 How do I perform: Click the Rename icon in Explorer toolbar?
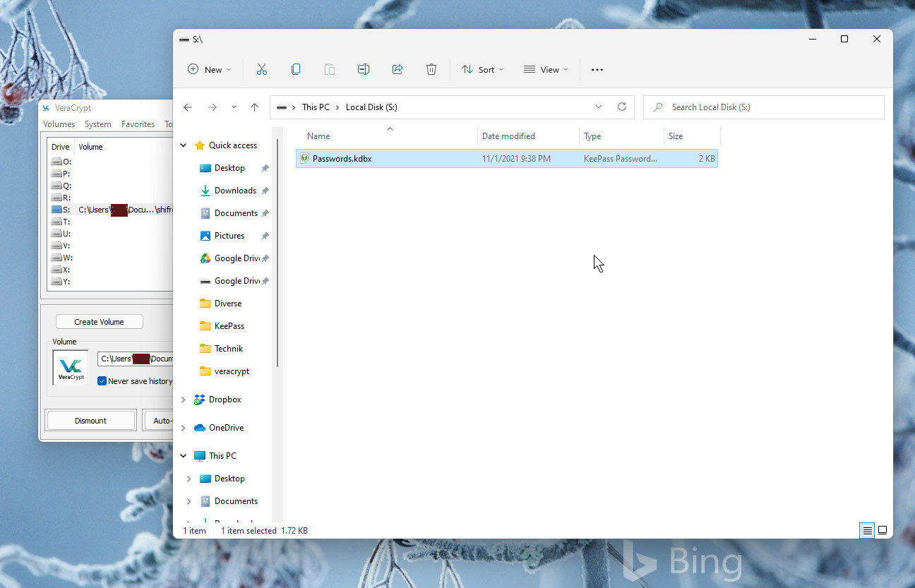364,69
